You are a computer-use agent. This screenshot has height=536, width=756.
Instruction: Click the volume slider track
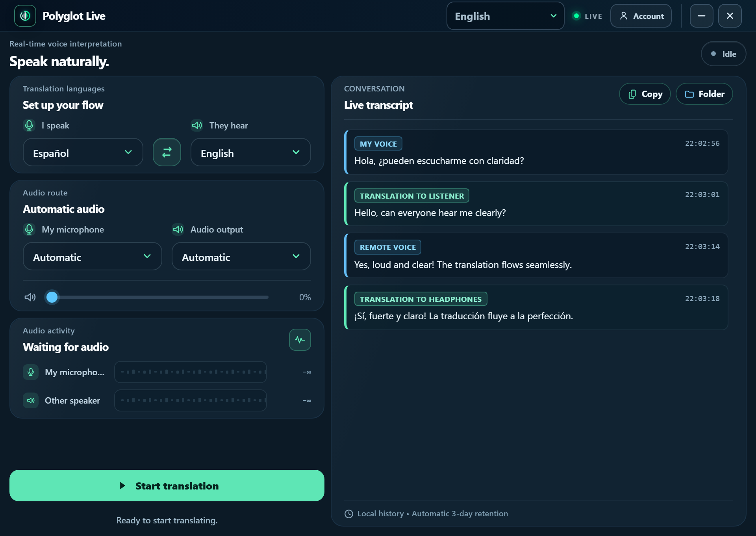(157, 297)
